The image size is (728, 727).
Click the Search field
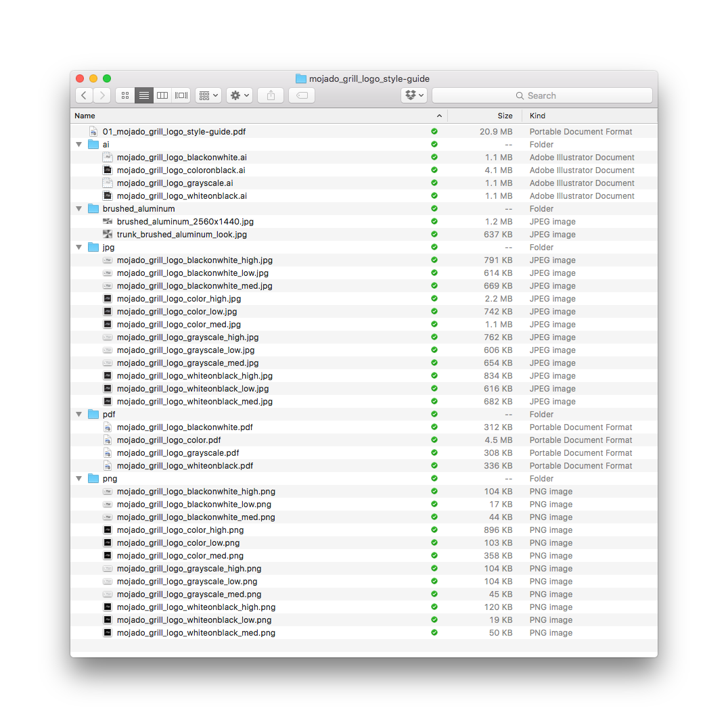pos(542,95)
